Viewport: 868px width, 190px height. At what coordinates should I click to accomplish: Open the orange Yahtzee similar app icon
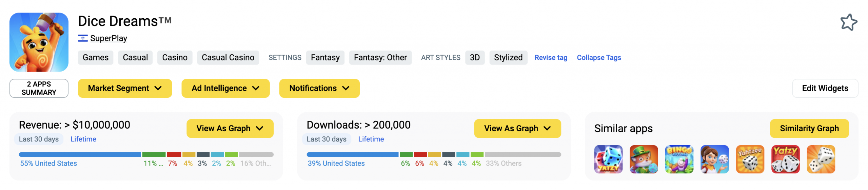click(750, 159)
